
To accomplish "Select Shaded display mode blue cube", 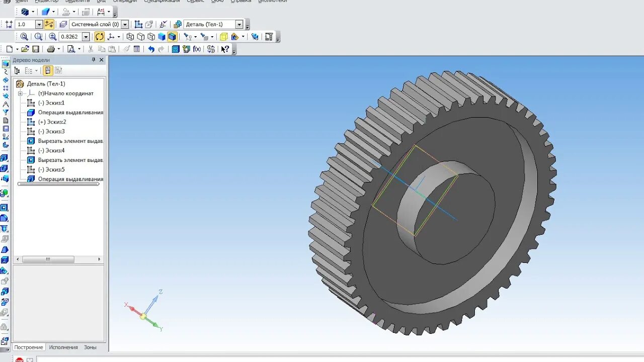I will coord(162,36).
